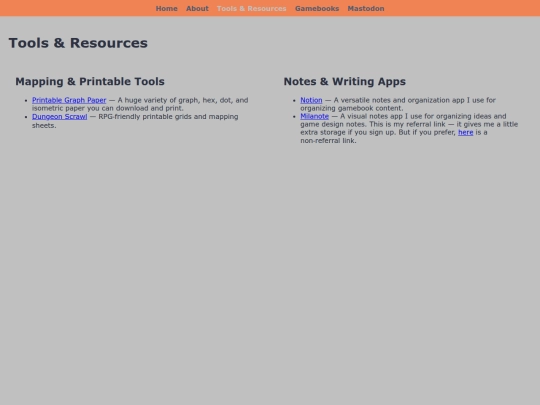Select Tools & Resources in the navigation bar

[251, 9]
